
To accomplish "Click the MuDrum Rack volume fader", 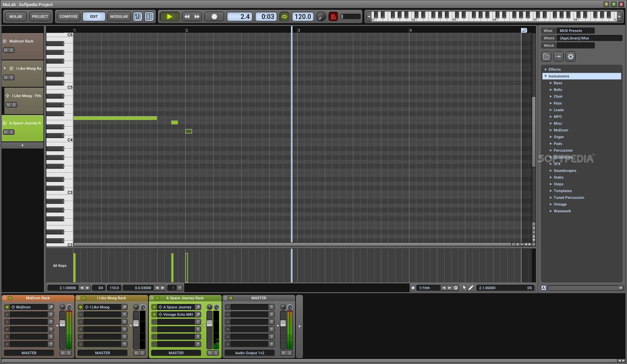I will coord(62,324).
